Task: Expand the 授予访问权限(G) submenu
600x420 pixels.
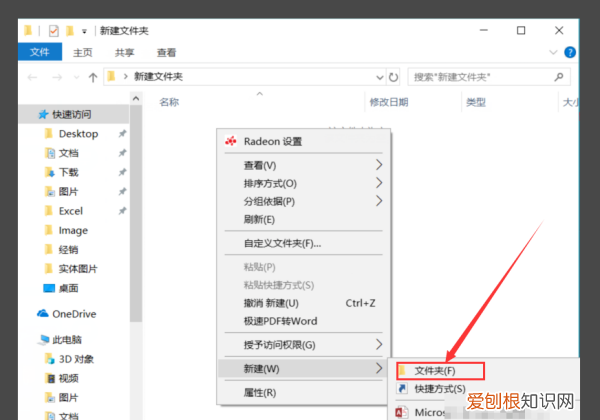Action: pyautogui.click(x=303, y=345)
